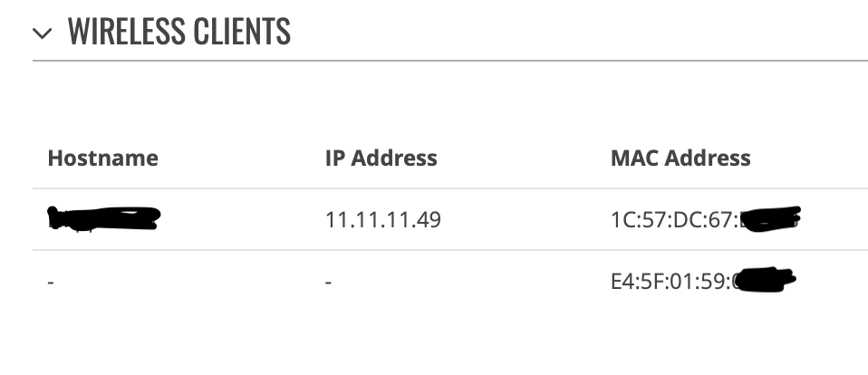The height and width of the screenshot is (375, 868).
Task: Click the blacked-out hostname in the first row
Action: tap(103, 218)
